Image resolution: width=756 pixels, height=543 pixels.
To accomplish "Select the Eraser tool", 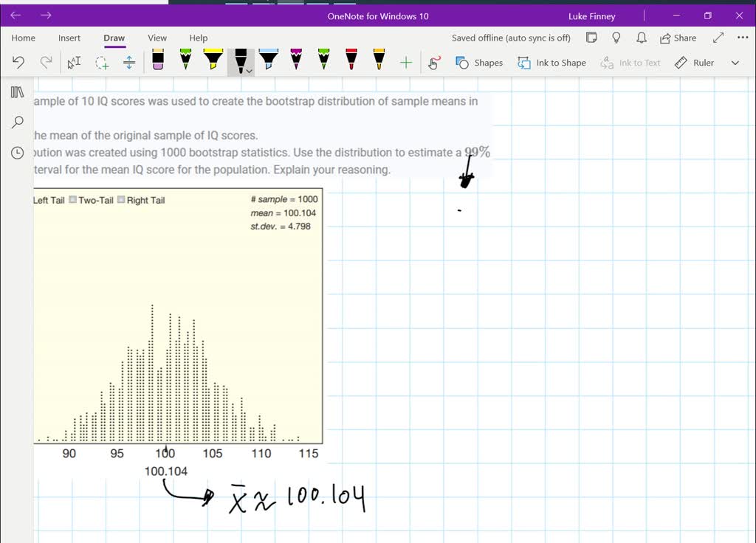I will 157,63.
